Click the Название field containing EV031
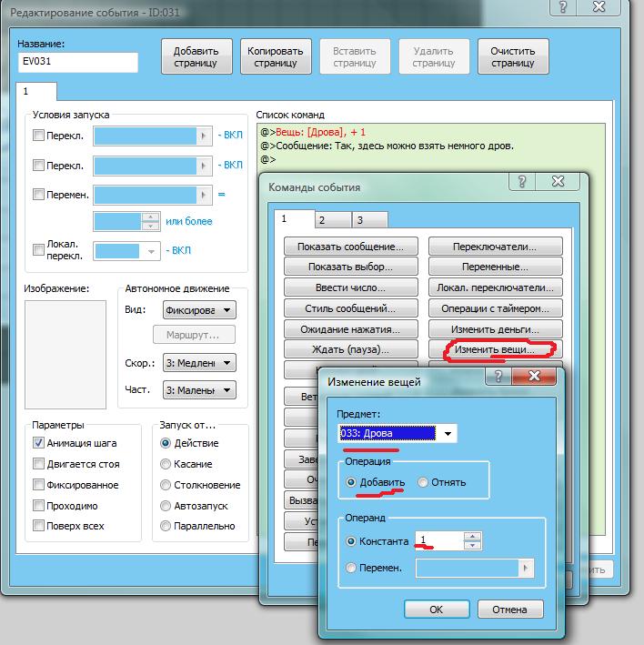 tap(78, 62)
